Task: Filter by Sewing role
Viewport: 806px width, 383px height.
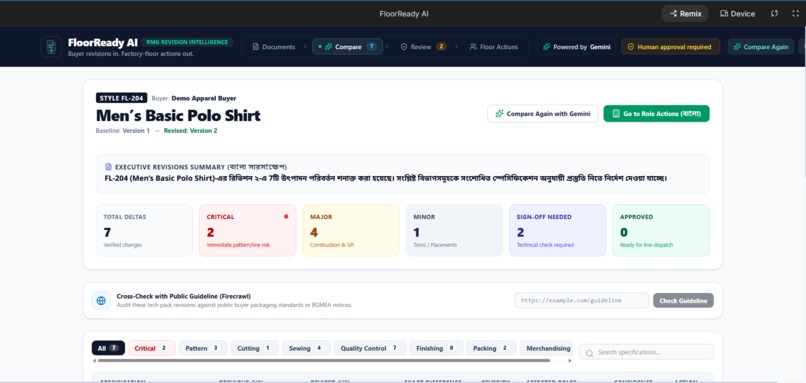Action: point(306,348)
